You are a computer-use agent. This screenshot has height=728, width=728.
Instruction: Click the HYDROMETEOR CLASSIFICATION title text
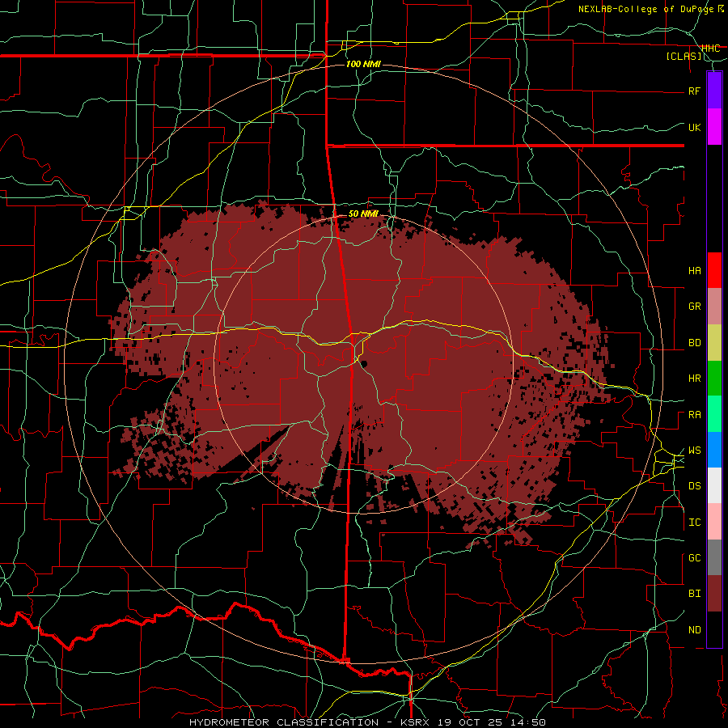click(x=284, y=722)
